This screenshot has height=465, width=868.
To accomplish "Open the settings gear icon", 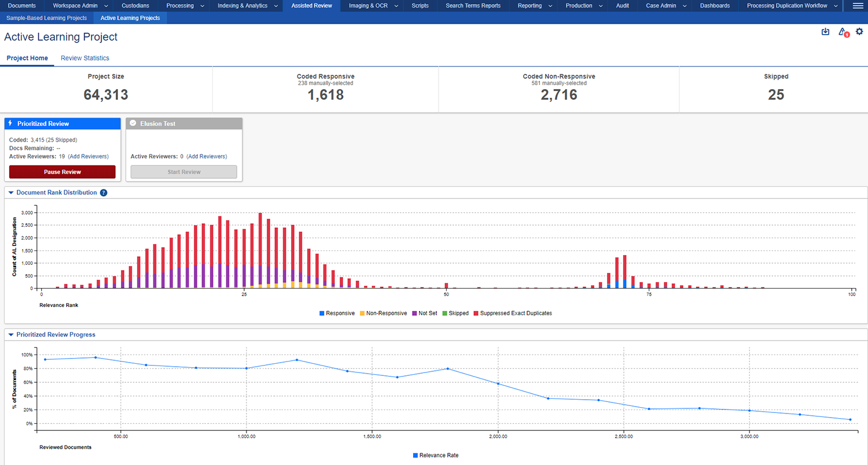I will 859,32.
